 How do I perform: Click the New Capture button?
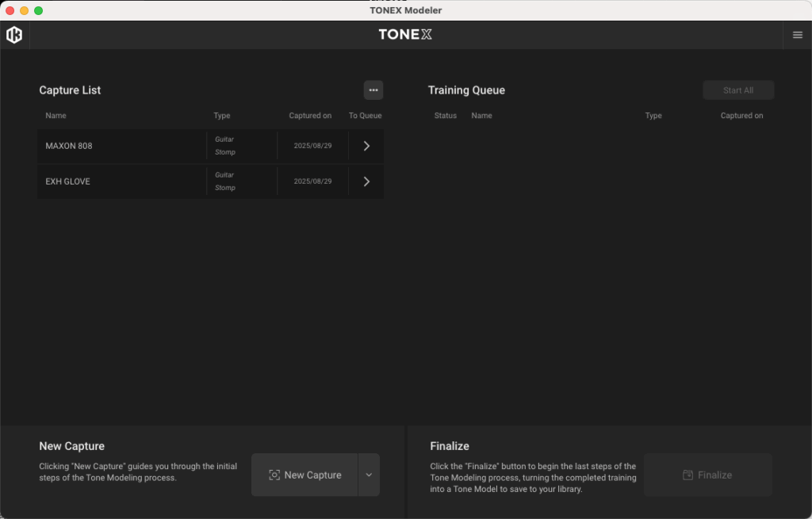pos(304,475)
